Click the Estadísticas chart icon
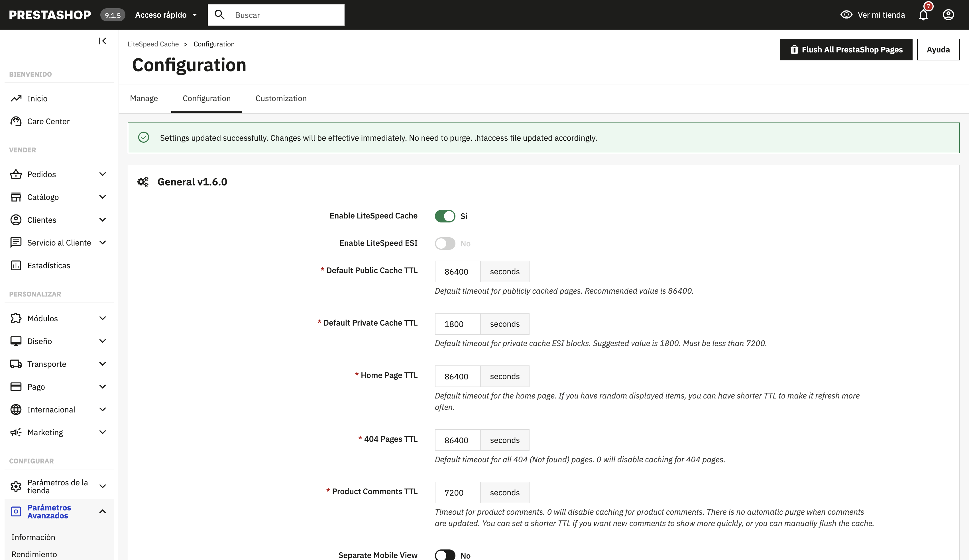The height and width of the screenshot is (560, 969). (x=16, y=265)
